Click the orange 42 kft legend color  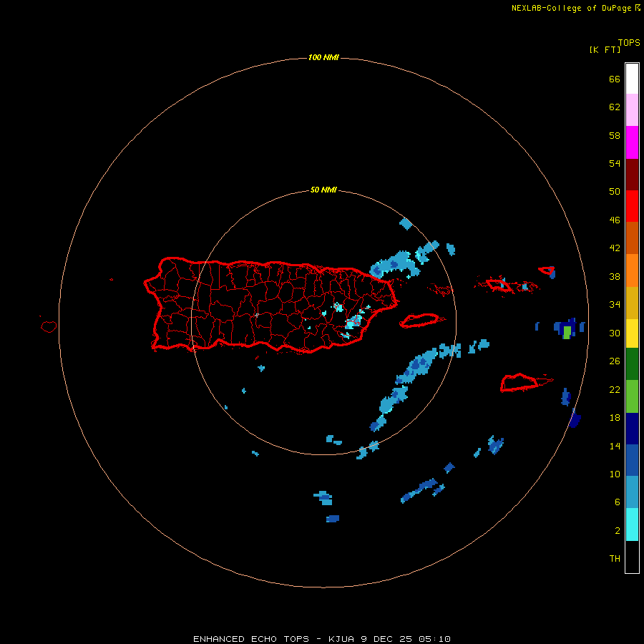[x=632, y=270]
